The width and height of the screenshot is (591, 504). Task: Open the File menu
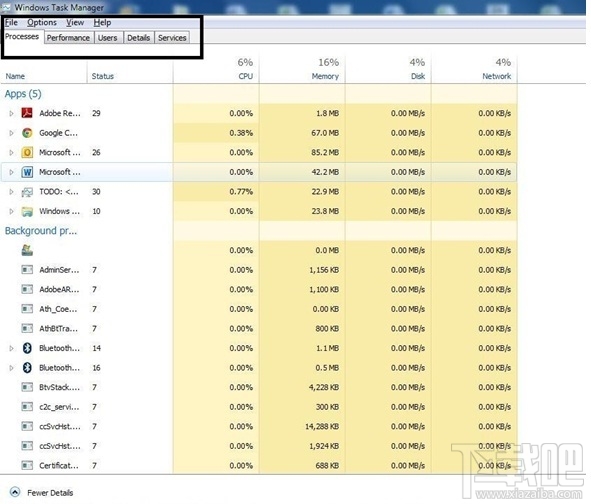11,23
